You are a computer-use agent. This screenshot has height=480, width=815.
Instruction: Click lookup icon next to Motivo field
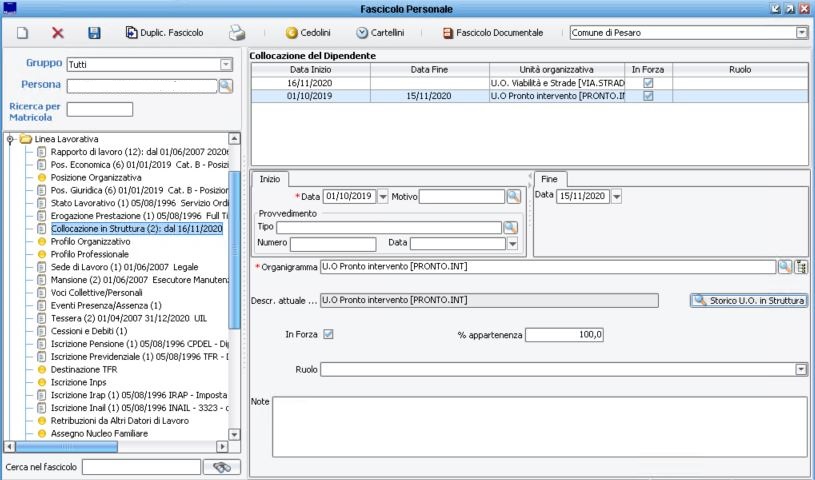(513, 196)
